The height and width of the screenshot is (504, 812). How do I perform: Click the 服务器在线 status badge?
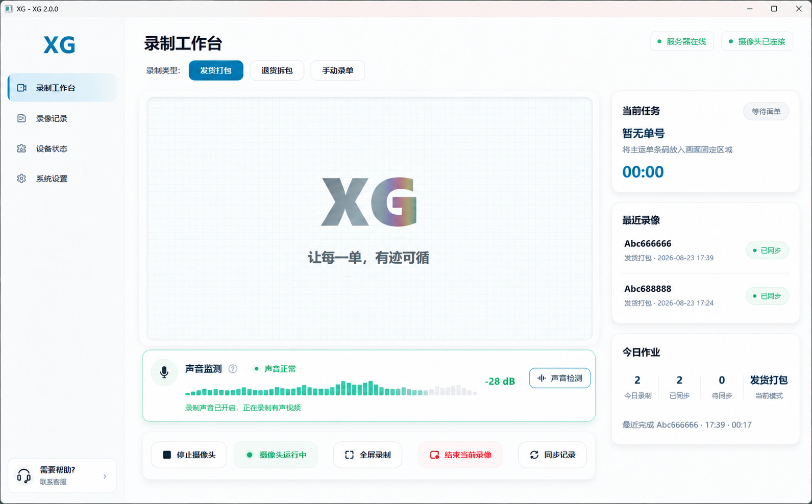[x=682, y=41]
